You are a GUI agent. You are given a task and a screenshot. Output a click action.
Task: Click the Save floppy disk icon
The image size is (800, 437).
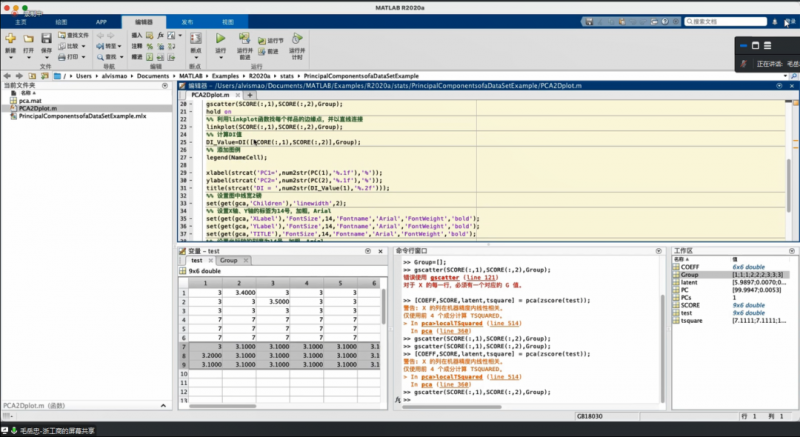point(46,38)
